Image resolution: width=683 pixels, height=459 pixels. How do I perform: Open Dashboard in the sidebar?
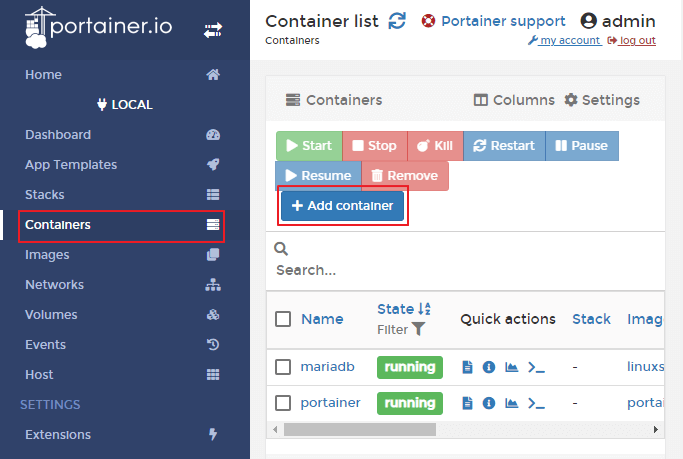[58, 135]
